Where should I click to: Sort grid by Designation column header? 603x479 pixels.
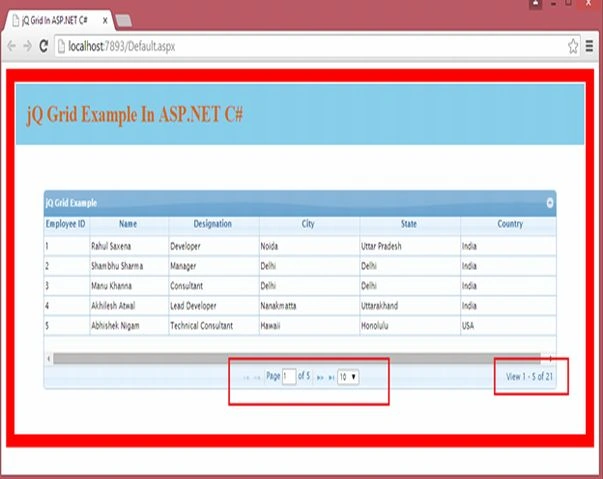(213, 224)
